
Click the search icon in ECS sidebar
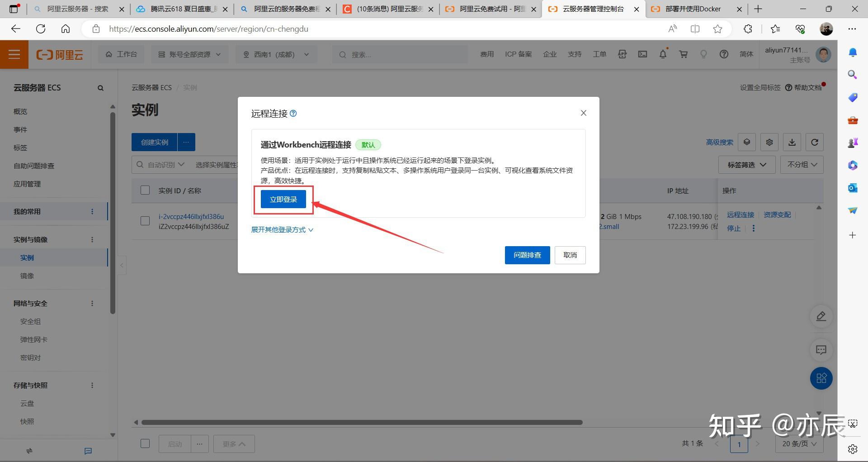[100, 88]
